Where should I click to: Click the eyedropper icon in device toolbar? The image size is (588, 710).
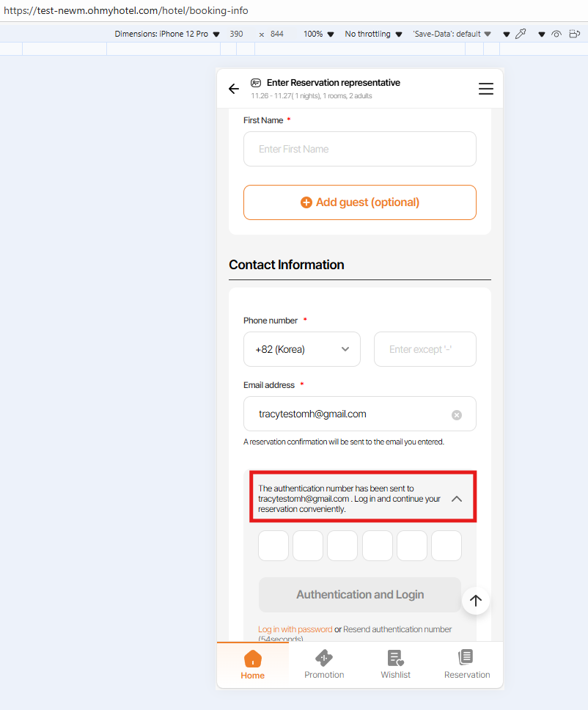click(521, 34)
